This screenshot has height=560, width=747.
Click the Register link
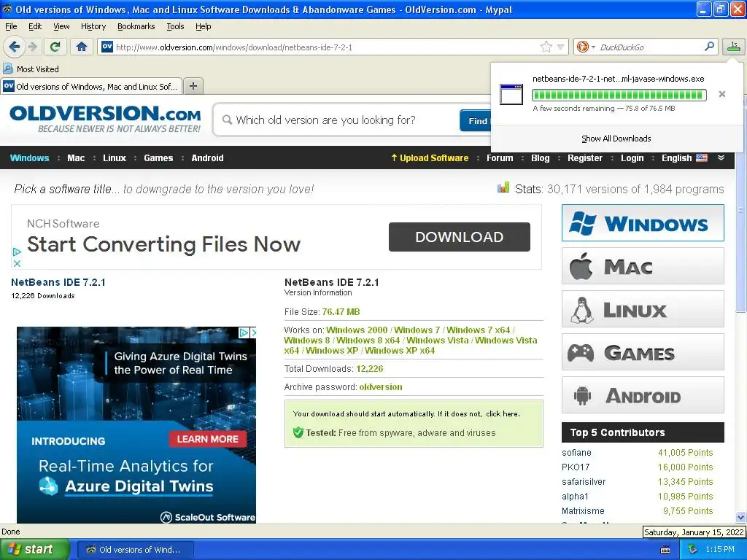pos(584,158)
